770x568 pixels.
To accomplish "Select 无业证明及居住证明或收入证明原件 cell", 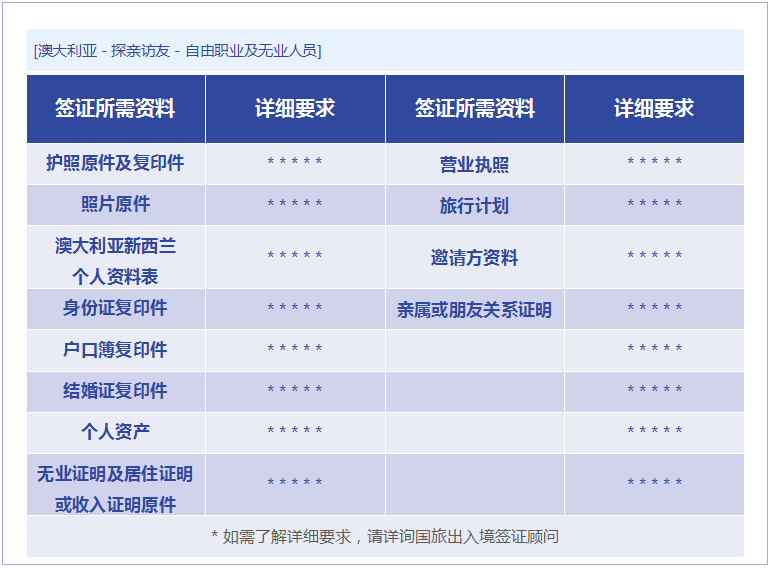I will tap(116, 485).
